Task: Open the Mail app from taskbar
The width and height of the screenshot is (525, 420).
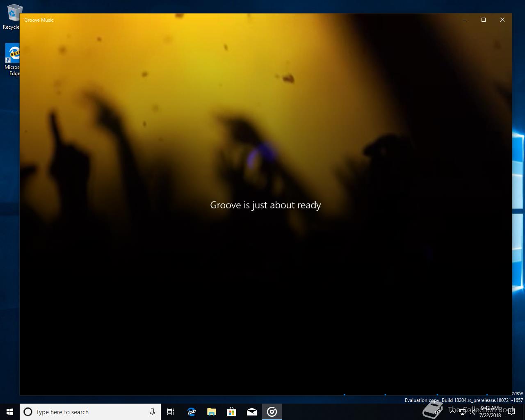Action: pyautogui.click(x=252, y=412)
